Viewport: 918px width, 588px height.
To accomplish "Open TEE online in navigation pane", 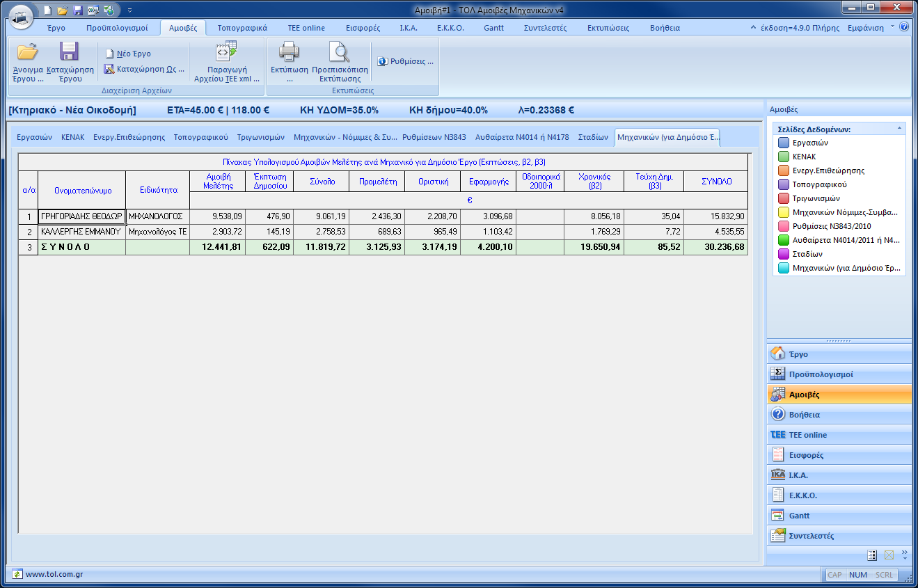I will pyautogui.click(x=839, y=434).
